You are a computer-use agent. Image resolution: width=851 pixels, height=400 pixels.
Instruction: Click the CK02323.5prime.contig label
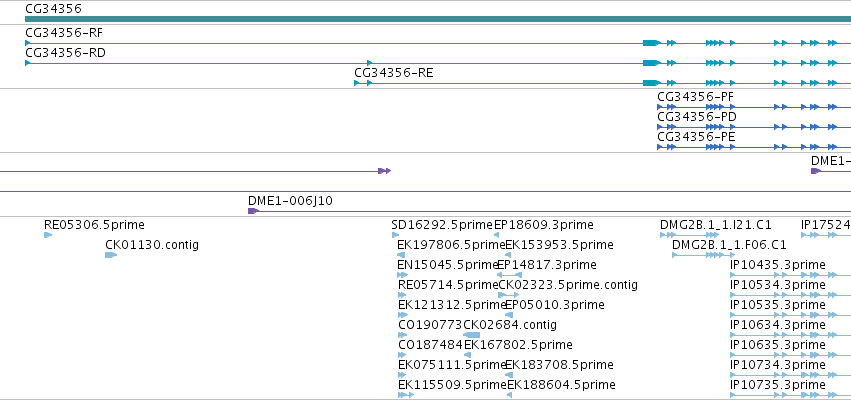[568, 285]
